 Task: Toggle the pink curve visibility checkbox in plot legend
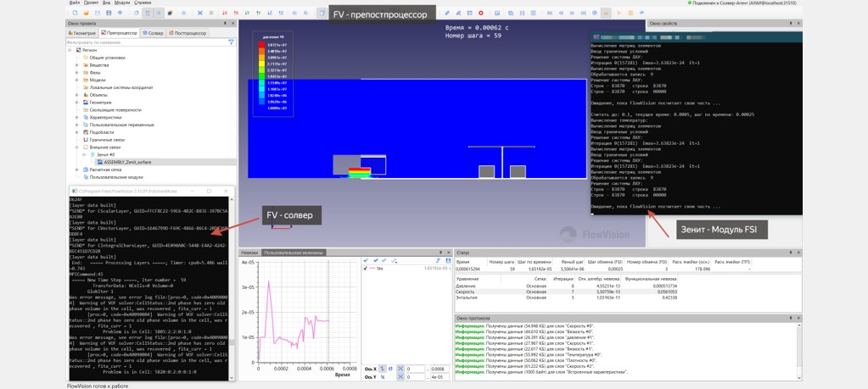tap(366, 268)
